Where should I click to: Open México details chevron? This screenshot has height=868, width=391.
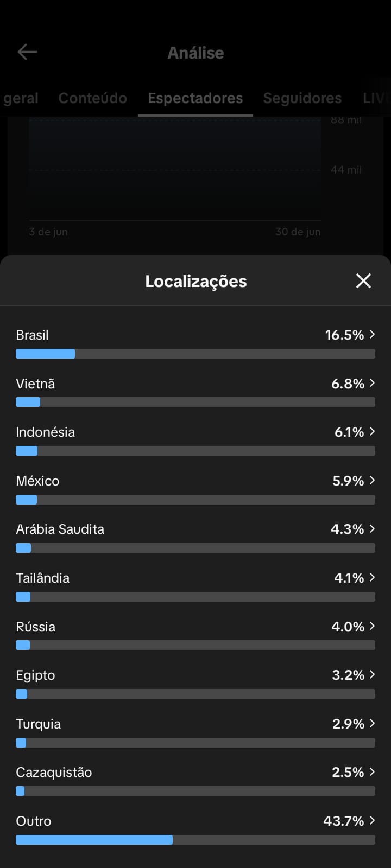pyautogui.click(x=372, y=481)
